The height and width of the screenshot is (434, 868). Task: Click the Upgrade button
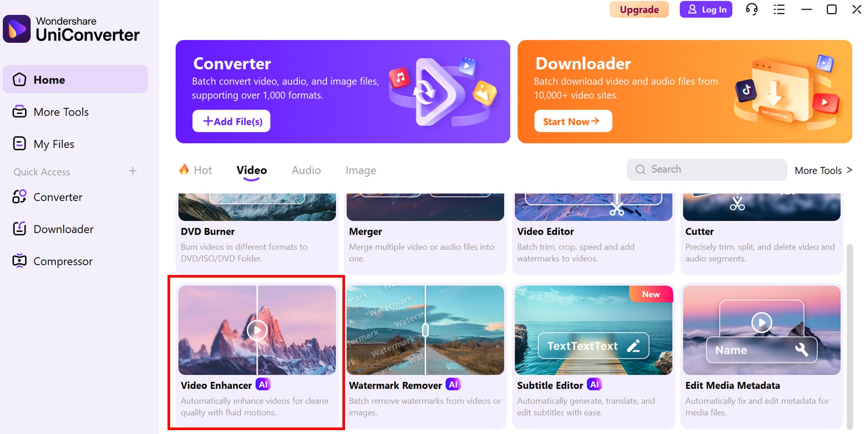click(639, 10)
